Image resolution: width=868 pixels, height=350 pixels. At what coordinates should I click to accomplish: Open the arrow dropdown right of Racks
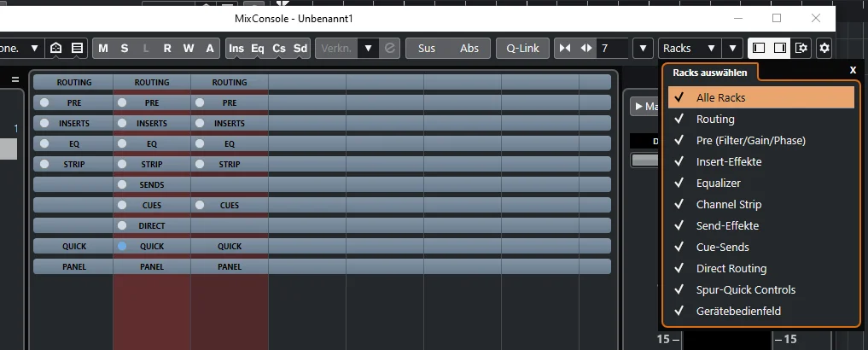click(x=732, y=48)
